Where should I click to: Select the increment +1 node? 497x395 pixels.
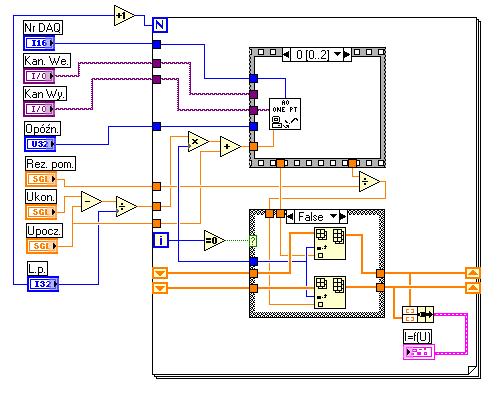pyautogui.click(x=123, y=15)
